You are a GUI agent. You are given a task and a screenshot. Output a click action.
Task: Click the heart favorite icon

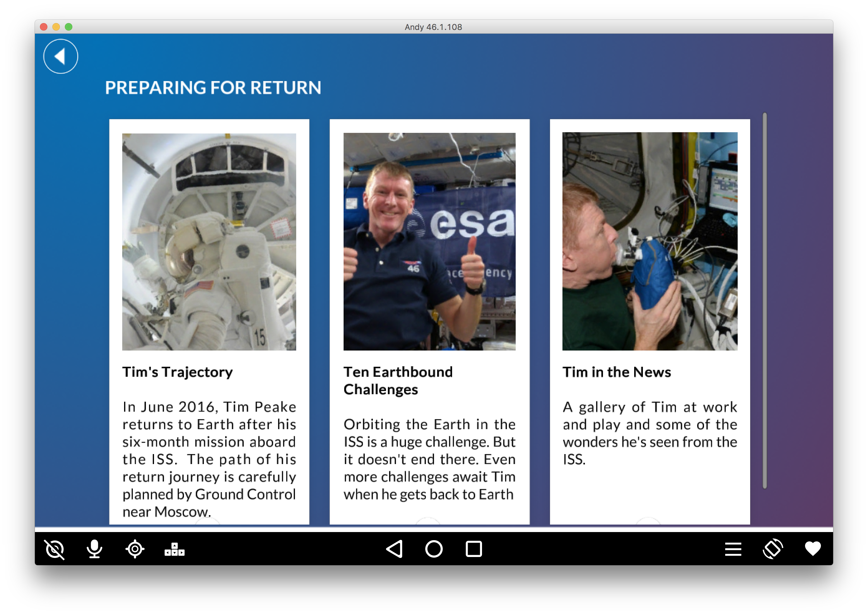[x=813, y=549]
